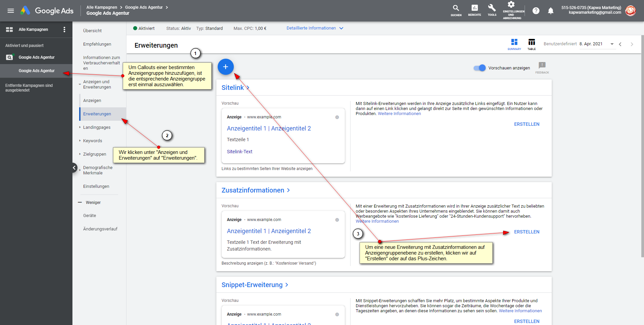Click Alle Kampagnen in the breadcrumb

[102, 7]
